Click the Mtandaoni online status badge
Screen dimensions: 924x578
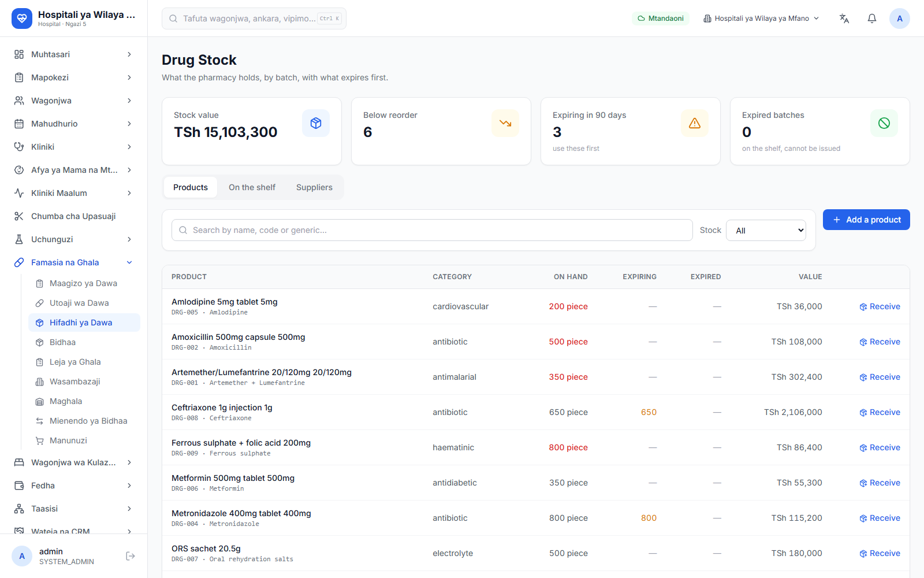click(661, 18)
